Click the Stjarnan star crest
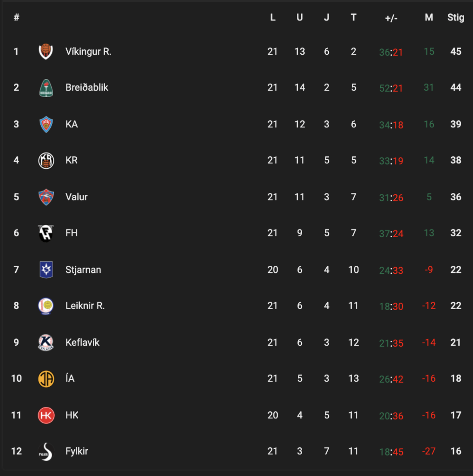This screenshot has height=476, width=473. (x=46, y=270)
